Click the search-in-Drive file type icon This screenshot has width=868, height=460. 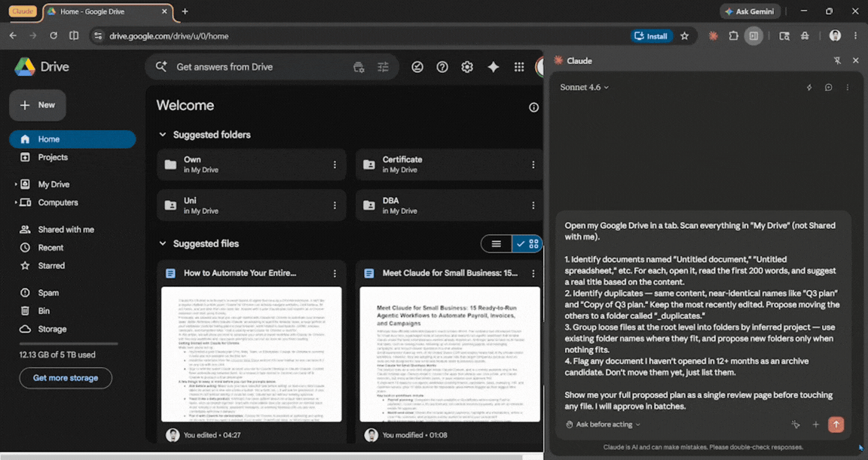click(x=359, y=67)
